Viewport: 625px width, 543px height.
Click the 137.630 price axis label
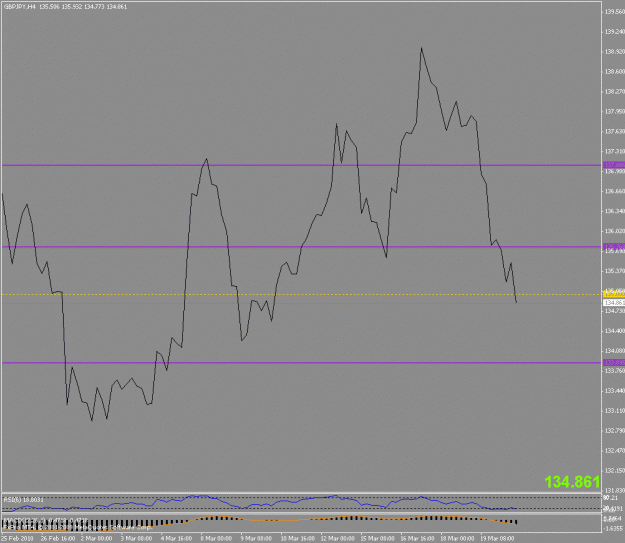(615, 131)
